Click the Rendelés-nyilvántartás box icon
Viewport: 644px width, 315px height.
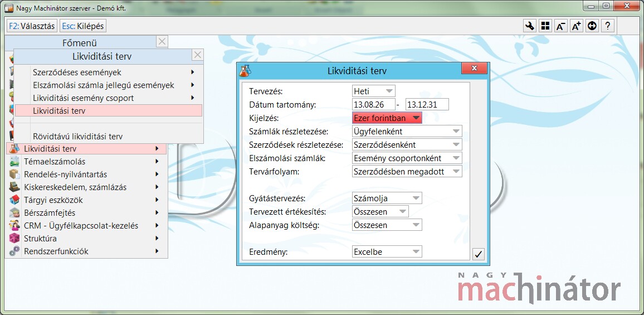click(14, 175)
